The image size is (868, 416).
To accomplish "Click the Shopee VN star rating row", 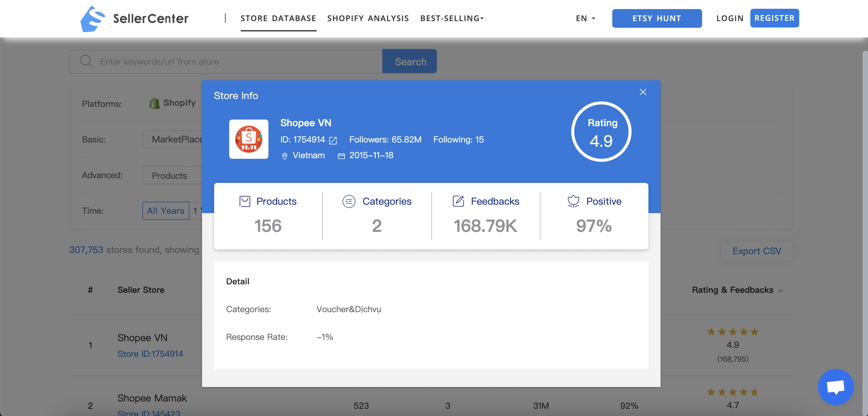I will (x=733, y=332).
